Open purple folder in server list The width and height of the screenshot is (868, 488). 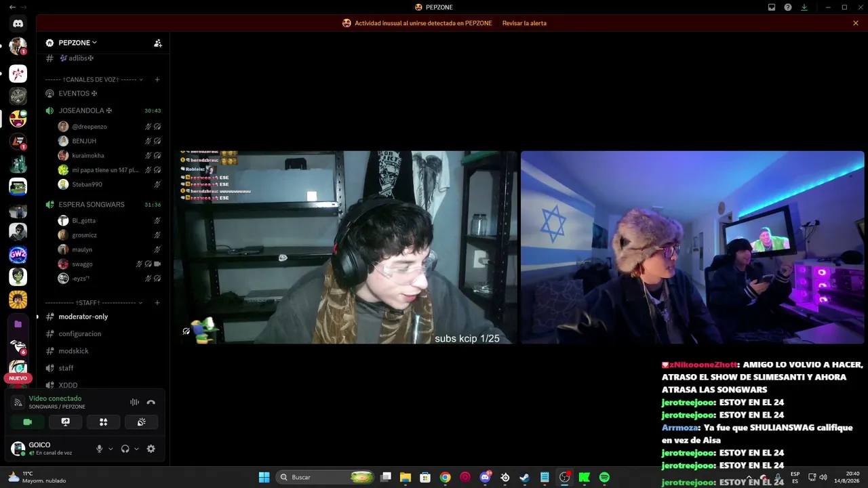18,324
